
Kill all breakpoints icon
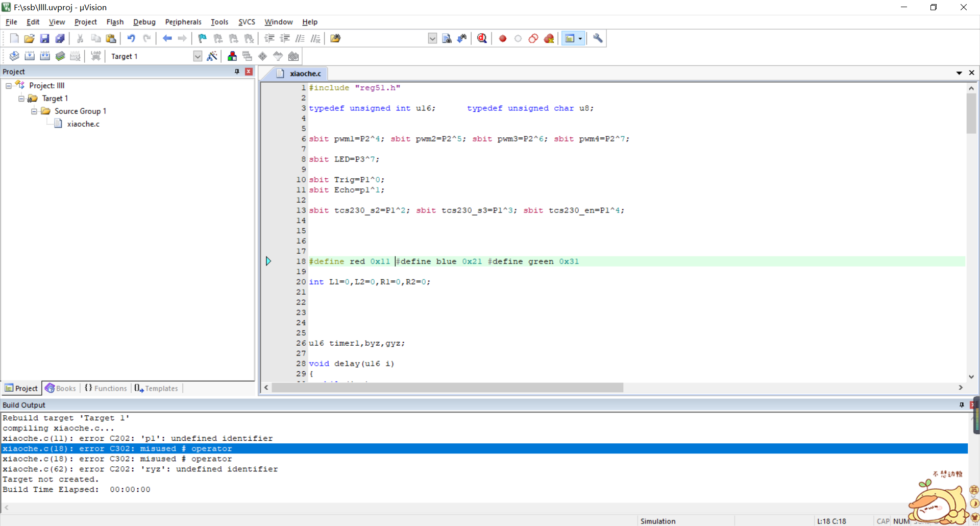pyautogui.click(x=549, y=38)
